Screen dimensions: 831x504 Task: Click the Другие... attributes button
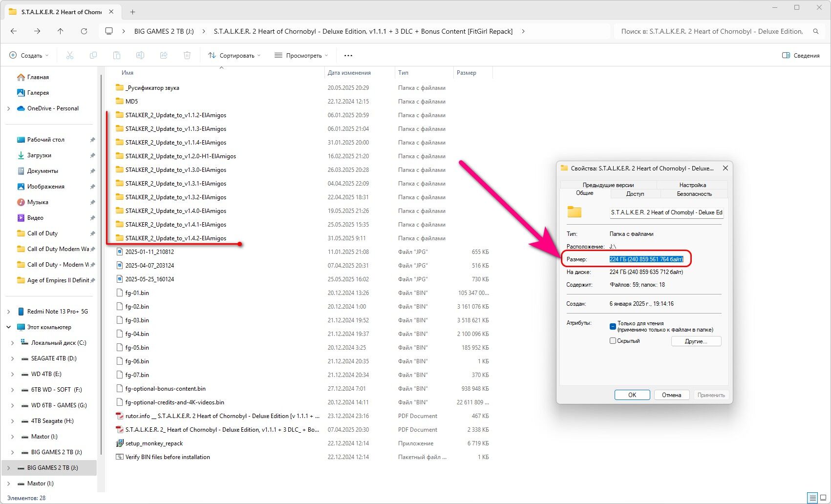[696, 341]
